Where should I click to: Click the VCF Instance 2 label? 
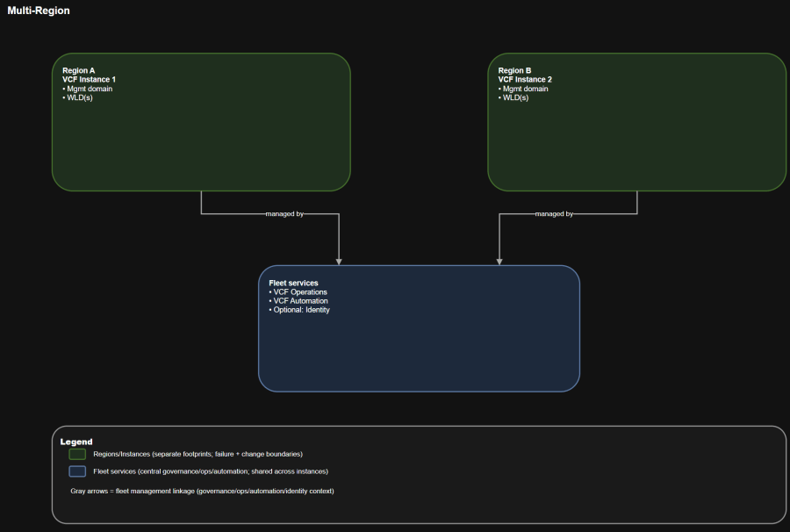[x=525, y=80]
